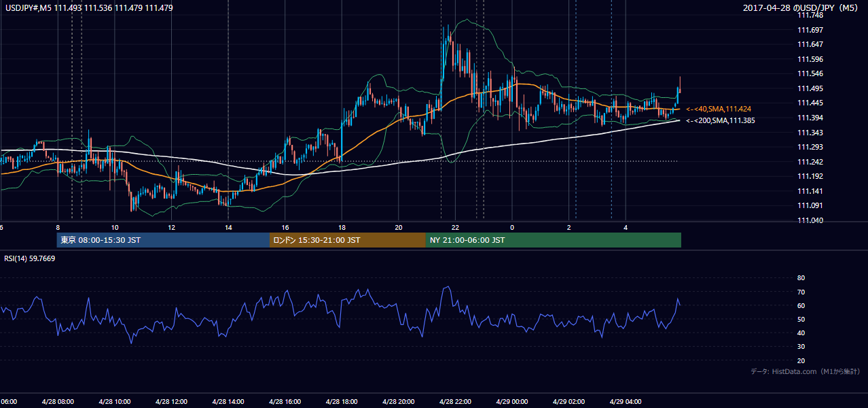Click the 4/28 22:00 bottom time label
Image resolution: width=868 pixels, height=408 pixels.
pos(455,401)
